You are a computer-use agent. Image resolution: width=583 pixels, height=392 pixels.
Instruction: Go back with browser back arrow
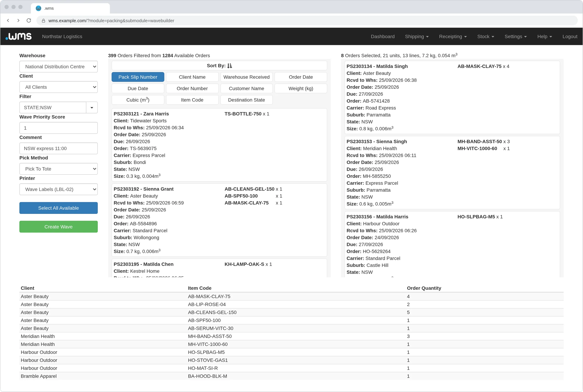click(8, 21)
